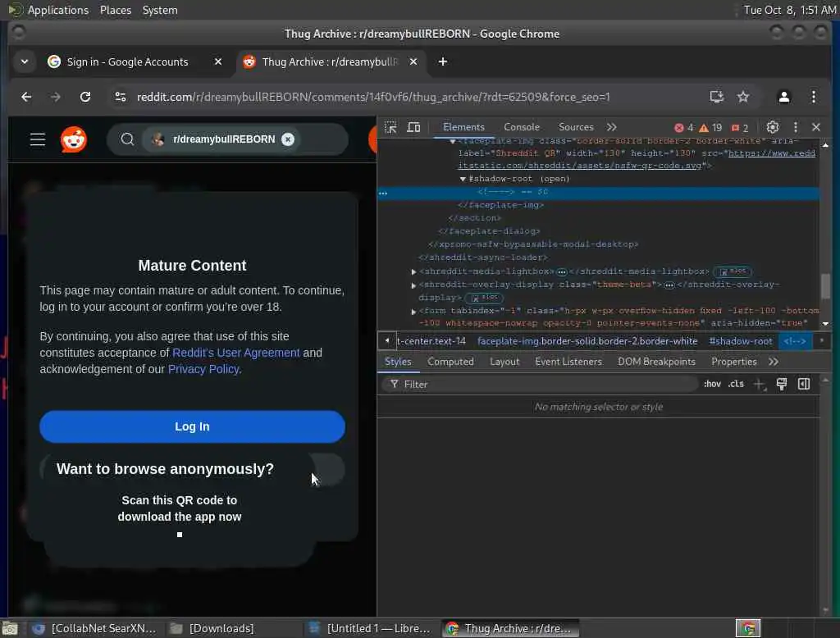Close the DevTools panel
This screenshot has height=638, width=840.
coord(816,127)
